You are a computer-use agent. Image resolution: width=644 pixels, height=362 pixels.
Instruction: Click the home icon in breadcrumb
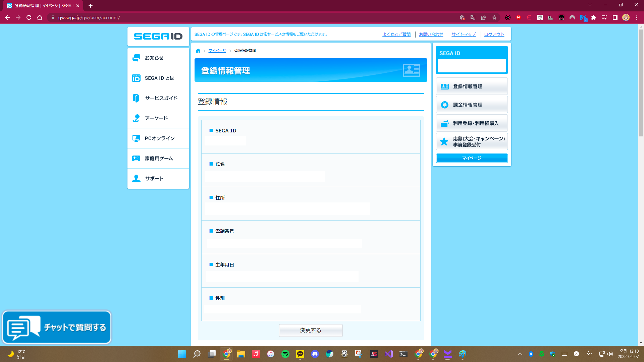coord(198,51)
